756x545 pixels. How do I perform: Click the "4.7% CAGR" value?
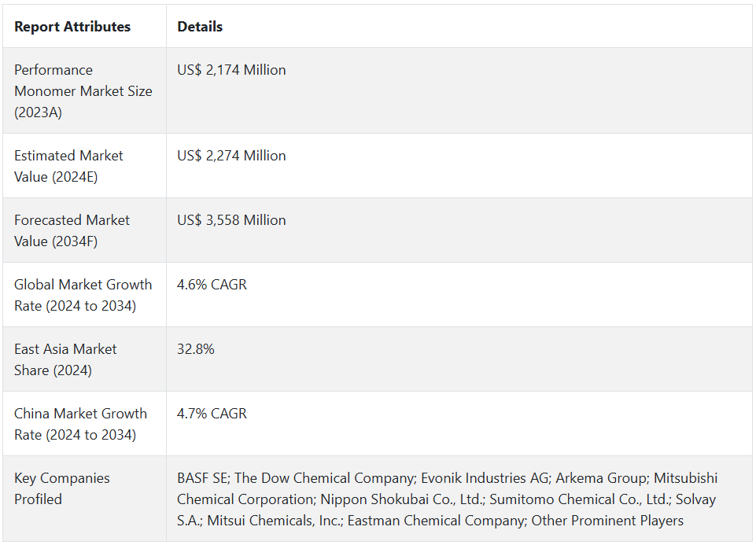pos(212,414)
